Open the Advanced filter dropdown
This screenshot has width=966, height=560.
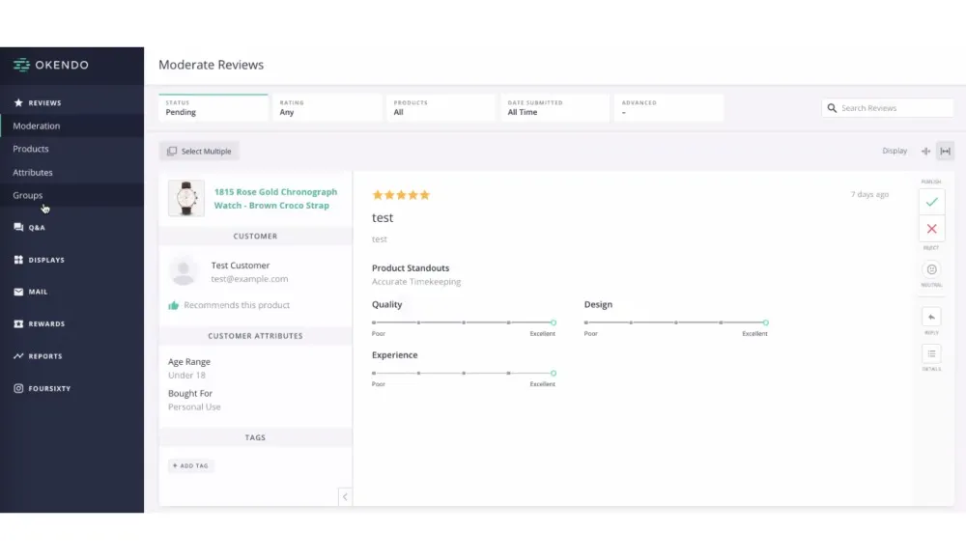(x=669, y=108)
